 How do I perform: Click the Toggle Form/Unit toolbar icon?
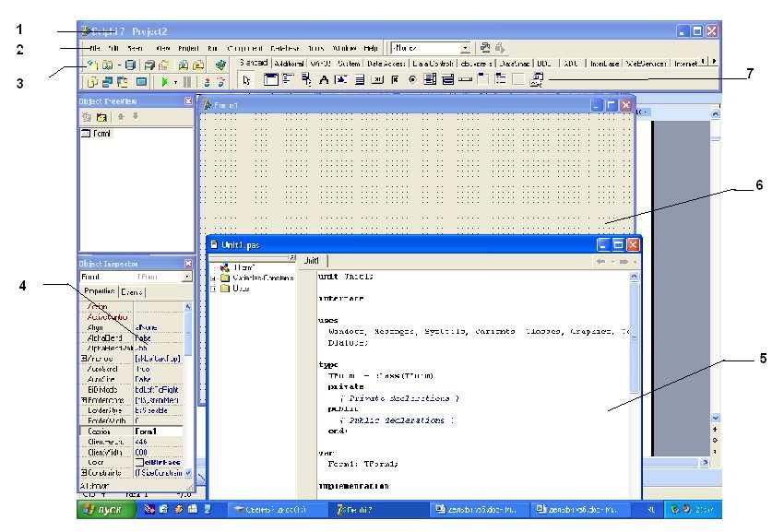(123, 82)
